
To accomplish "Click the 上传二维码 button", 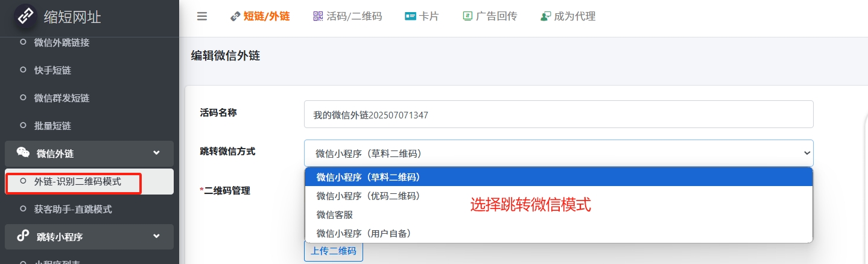I will [334, 251].
